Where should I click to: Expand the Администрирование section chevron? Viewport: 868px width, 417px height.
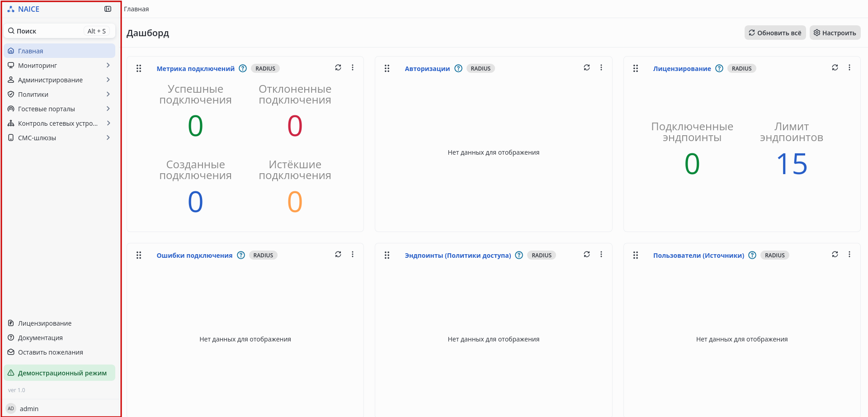pos(108,80)
